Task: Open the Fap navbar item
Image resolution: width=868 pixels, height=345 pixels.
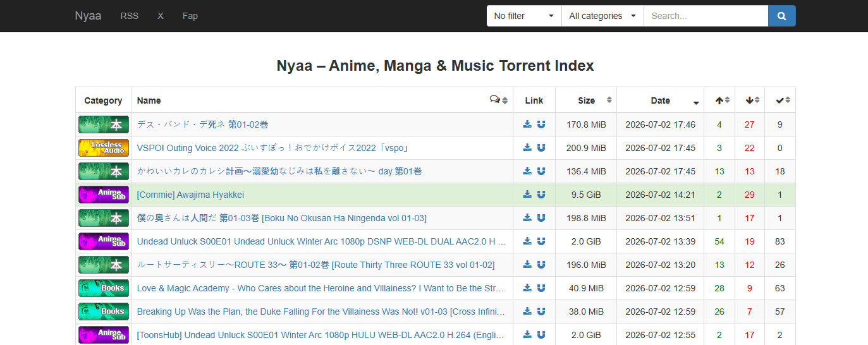Action: coord(190,16)
